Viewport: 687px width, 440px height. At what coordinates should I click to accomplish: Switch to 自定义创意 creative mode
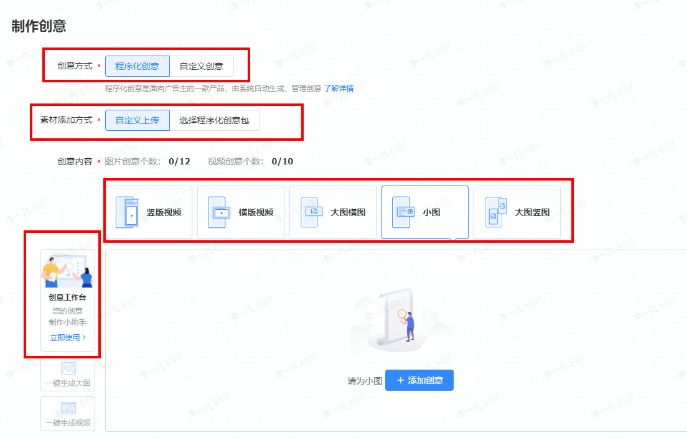pyautogui.click(x=202, y=66)
